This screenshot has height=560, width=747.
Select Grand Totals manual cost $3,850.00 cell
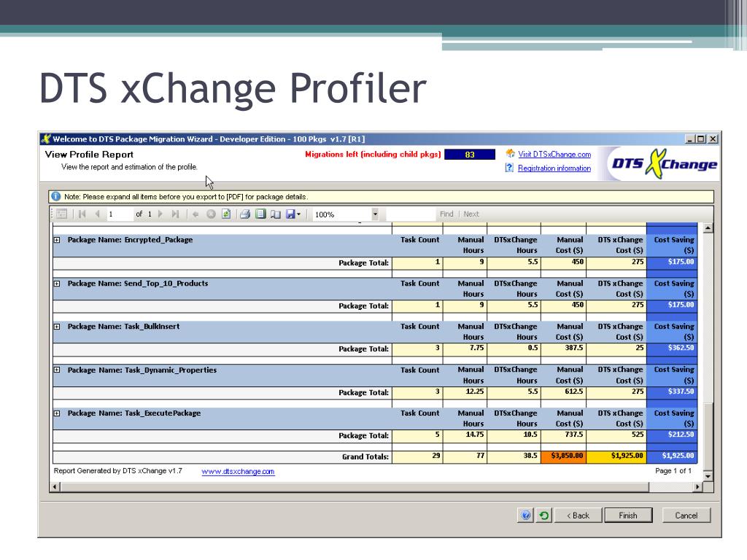coord(564,456)
